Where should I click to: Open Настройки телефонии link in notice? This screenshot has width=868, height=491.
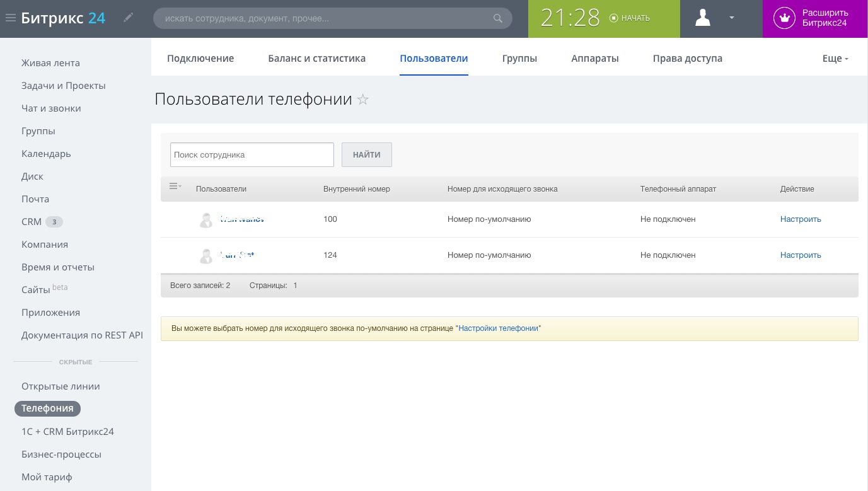[498, 328]
